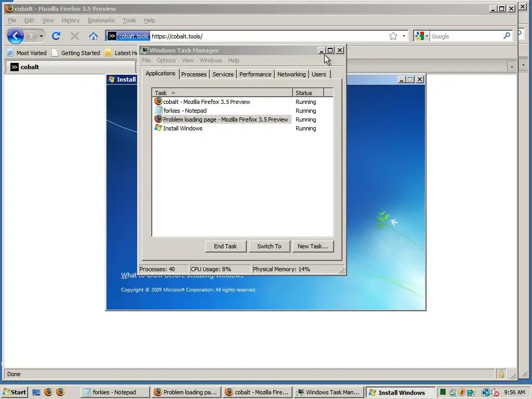The width and height of the screenshot is (532, 399).
Task: Open Task Manager's View menu
Action: tap(188, 60)
